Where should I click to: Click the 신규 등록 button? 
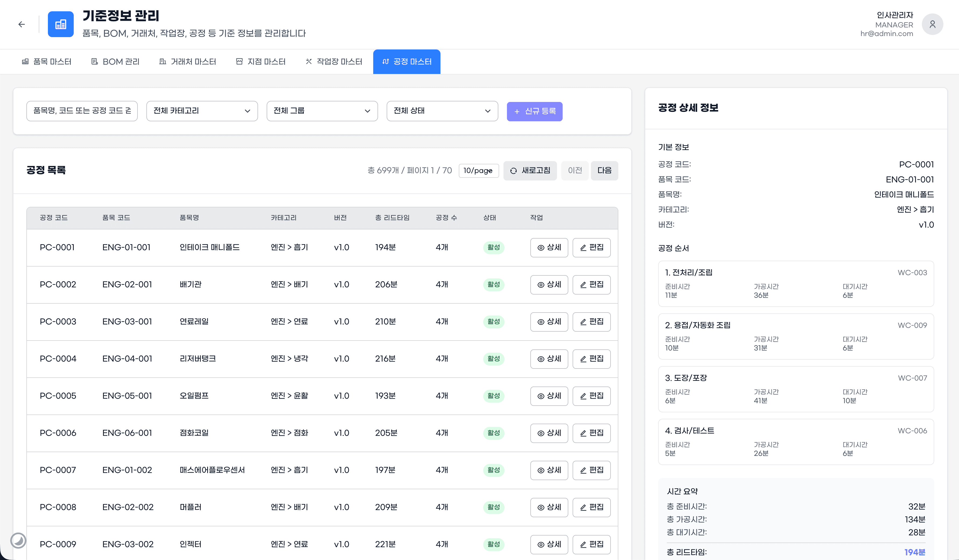534,111
